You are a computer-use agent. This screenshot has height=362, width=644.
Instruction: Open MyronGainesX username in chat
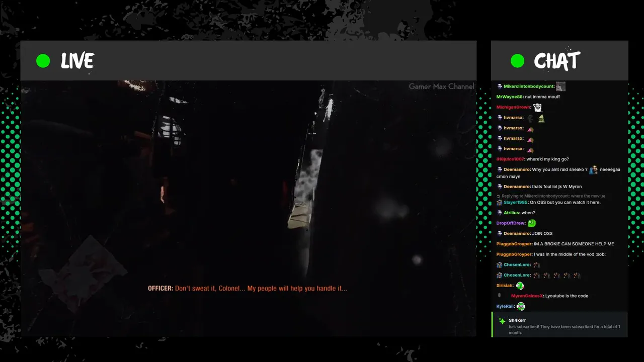[x=527, y=296]
